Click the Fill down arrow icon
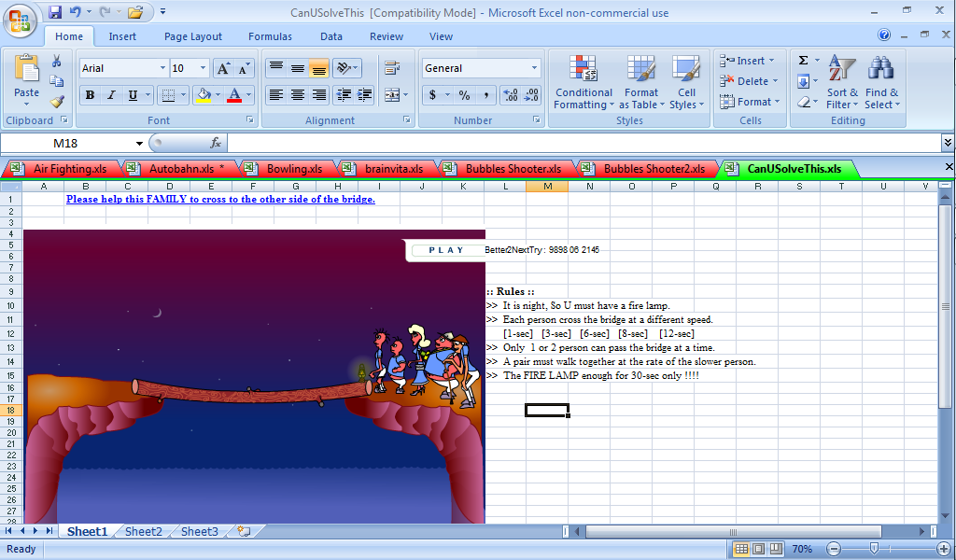The width and height of the screenshot is (956, 560). [x=804, y=81]
